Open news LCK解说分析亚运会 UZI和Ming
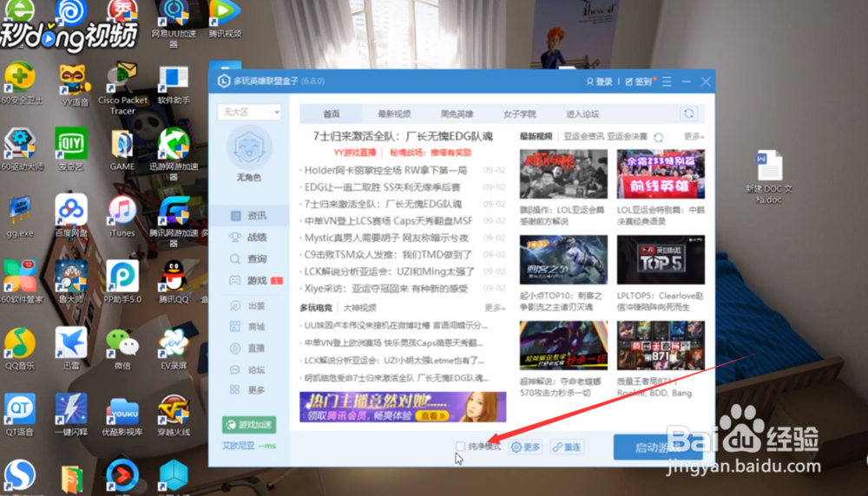 (x=389, y=271)
